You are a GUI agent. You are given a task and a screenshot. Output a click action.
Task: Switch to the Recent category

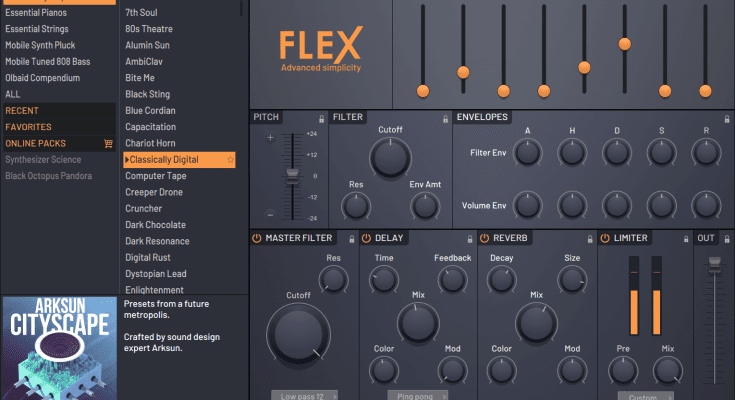[22, 110]
